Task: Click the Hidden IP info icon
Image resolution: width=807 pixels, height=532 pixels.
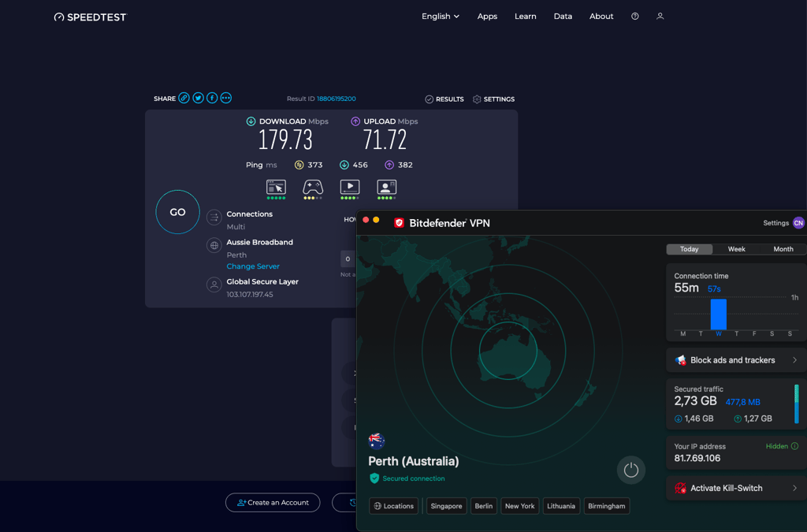Action: point(794,446)
